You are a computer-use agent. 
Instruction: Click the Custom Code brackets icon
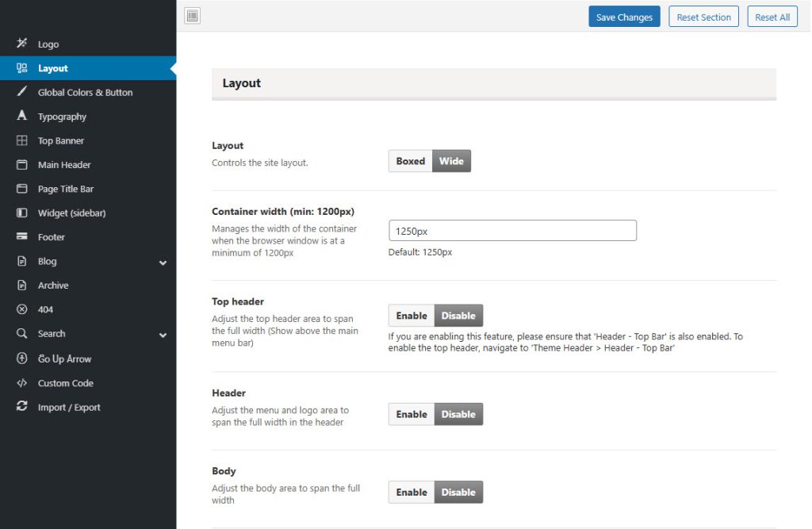pyautogui.click(x=22, y=383)
